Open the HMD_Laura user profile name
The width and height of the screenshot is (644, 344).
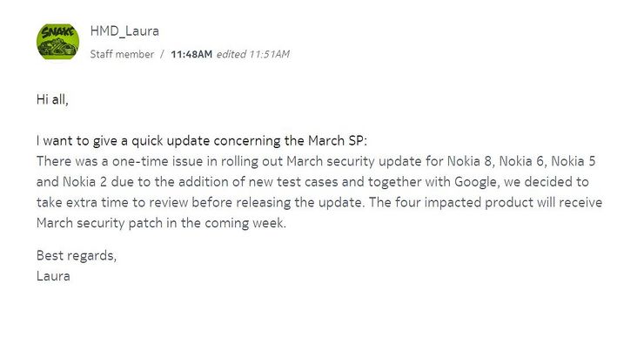pyautogui.click(x=124, y=30)
